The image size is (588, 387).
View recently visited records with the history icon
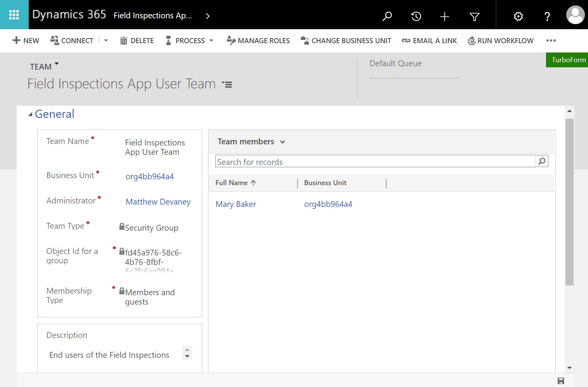tap(416, 16)
